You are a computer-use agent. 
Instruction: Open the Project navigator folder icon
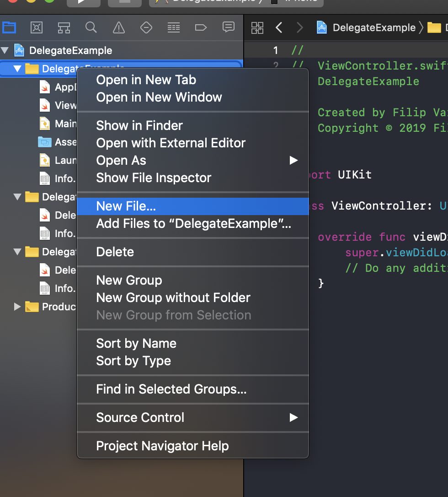9,27
